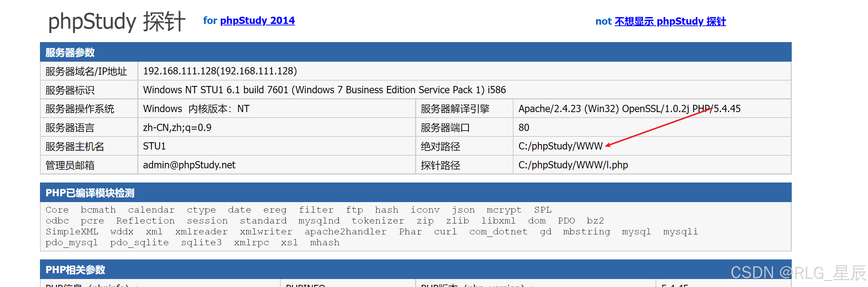868x287 pixels.
Task: Select the tokenizer module name
Action: coord(378,221)
